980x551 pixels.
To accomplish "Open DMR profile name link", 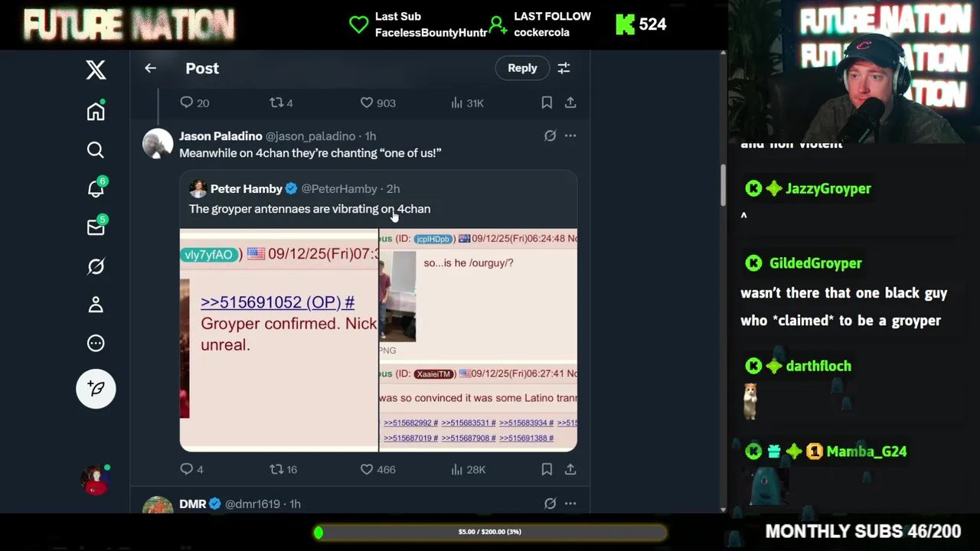I will click(192, 504).
